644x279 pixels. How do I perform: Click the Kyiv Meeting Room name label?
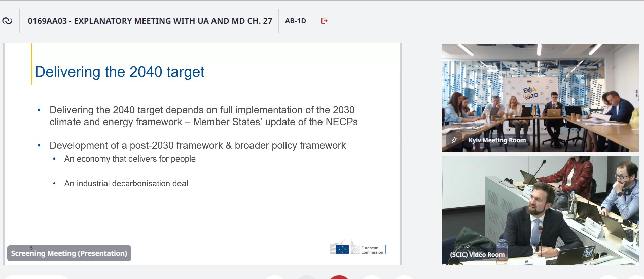(497, 140)
